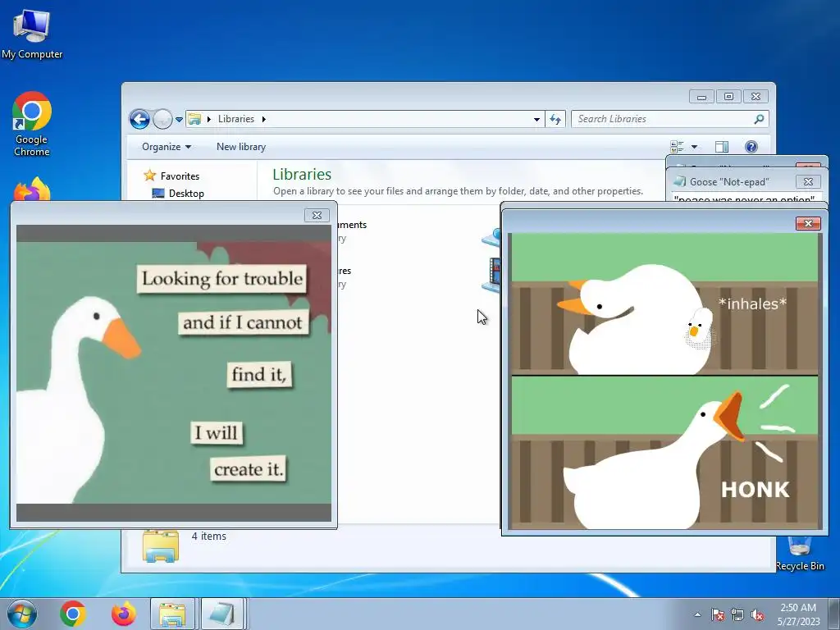Click the inhales HONK goose image
Image resolution: width=840 pixels, height=630 pixels.
pyautogui.click(x=664, y=381)
